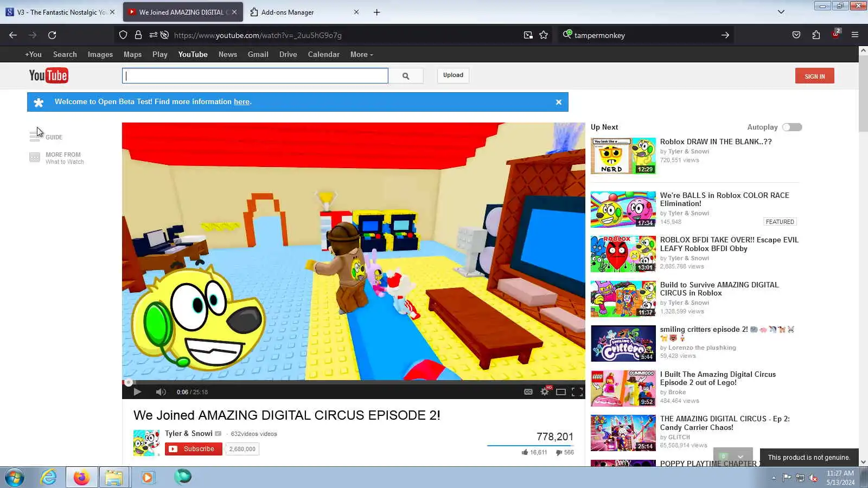Click the SIGN IN button
This screenshot has height=488, width=868.
815,76
